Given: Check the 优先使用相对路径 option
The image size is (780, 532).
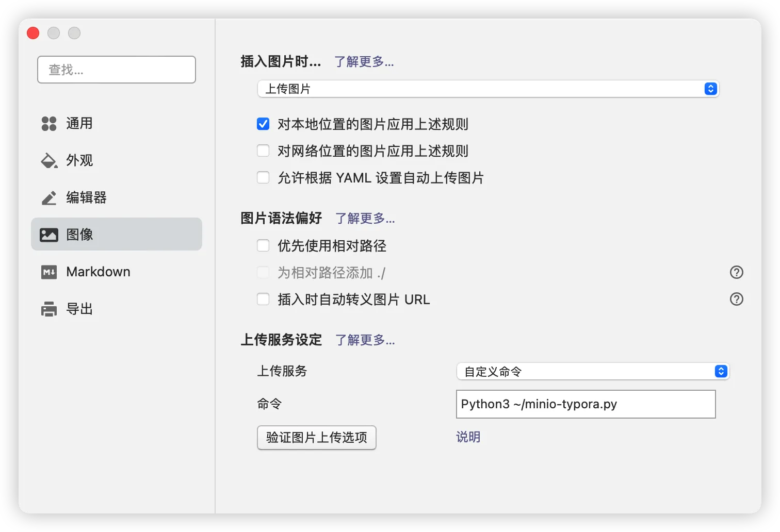Looking at the screenshot, I should (263, 246).
